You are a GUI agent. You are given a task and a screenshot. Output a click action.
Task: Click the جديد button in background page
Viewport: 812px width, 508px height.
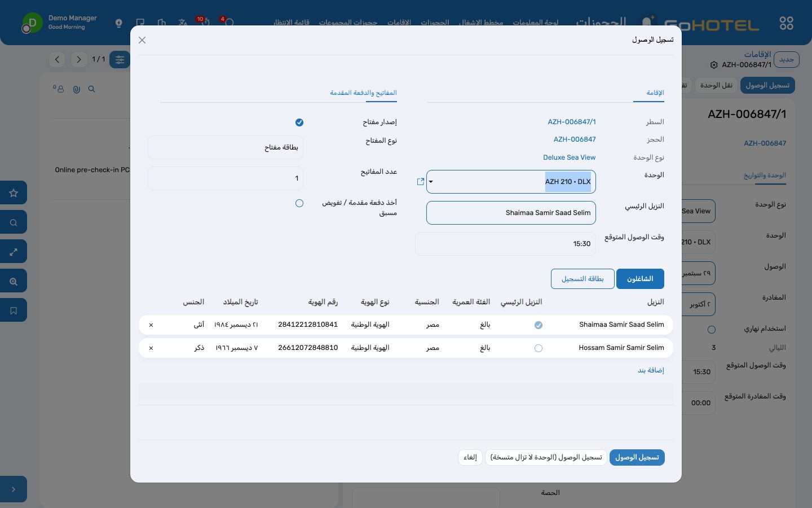point(786,59)
